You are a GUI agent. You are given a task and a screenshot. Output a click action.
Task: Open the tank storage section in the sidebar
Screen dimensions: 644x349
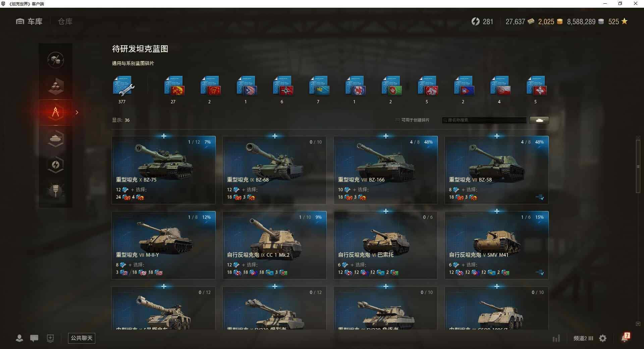click(x=56, y=139)
